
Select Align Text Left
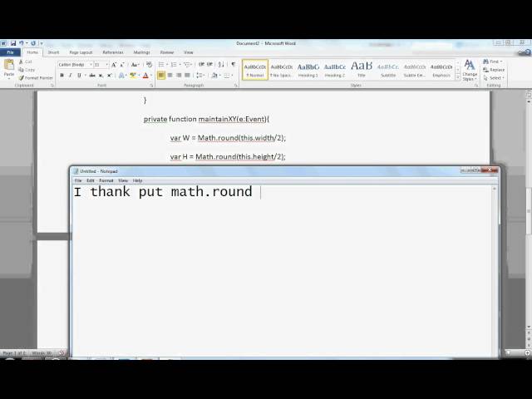pos(161,76)
